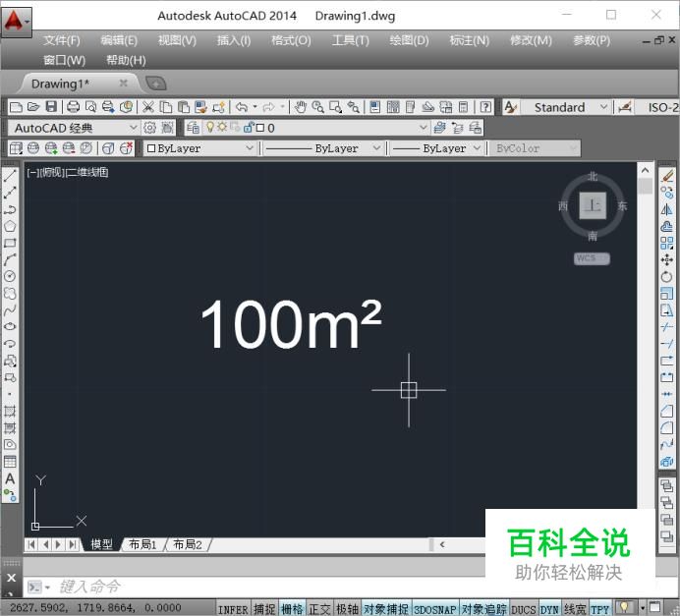Image resolution: width=680 pixels, height=616 pixels.
Task: Toggle INFER constraints in status bar
Action: [233, 609]
